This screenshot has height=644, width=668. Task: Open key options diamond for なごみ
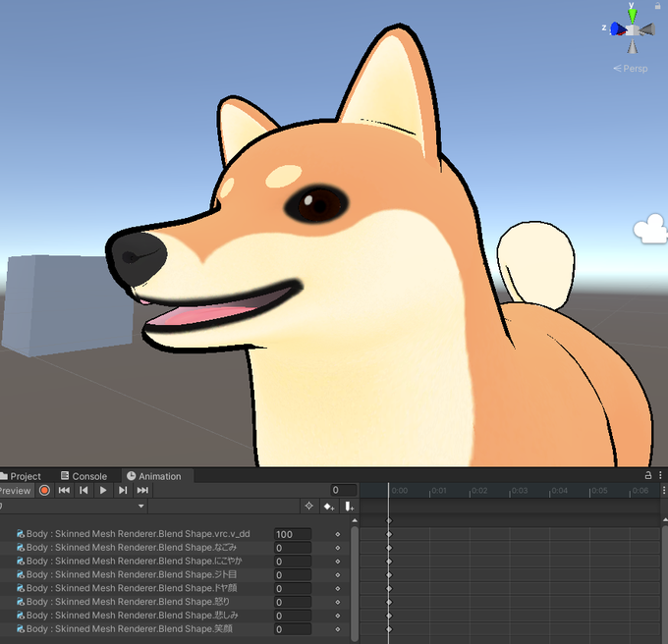337,548
